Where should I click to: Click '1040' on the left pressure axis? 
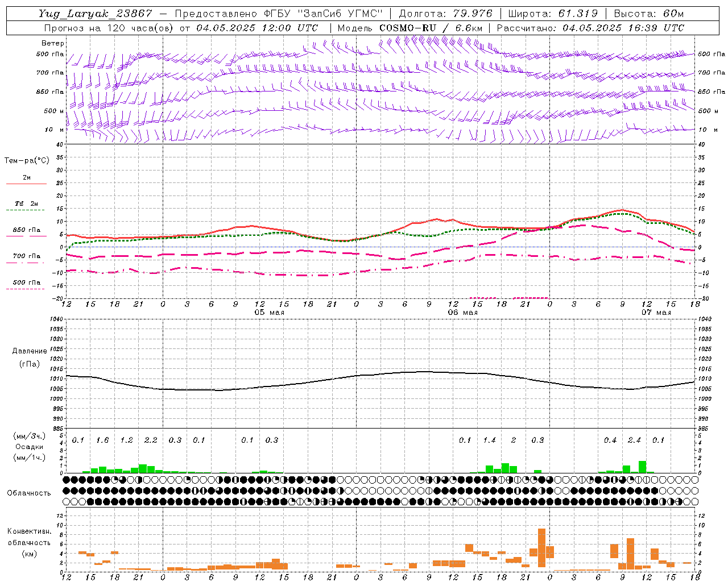[56, 319]
